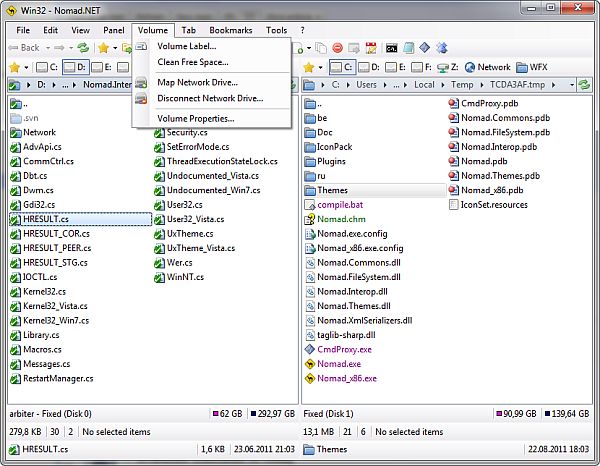Choose Clean Free Space... menu entry
600x466 pixels.
[193, 62]
